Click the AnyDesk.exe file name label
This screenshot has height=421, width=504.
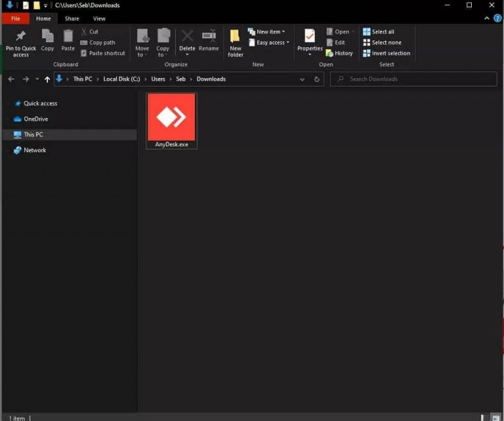[x=172, y=144]
